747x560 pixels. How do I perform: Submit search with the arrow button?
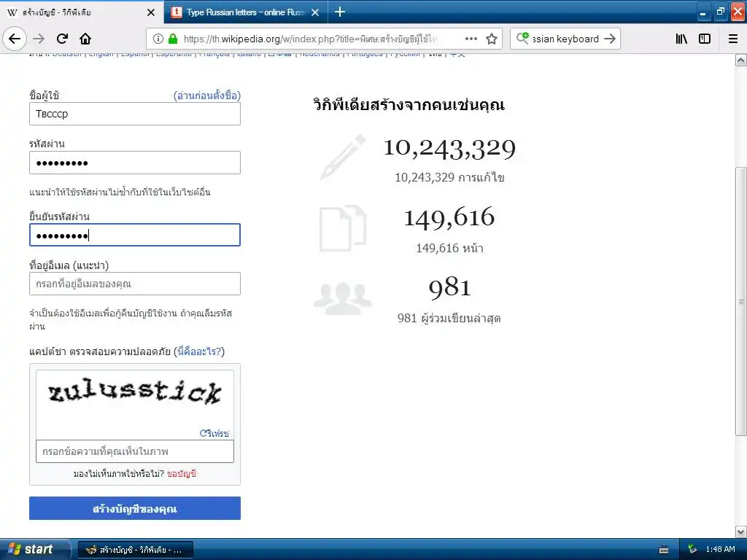pos(610,39)
